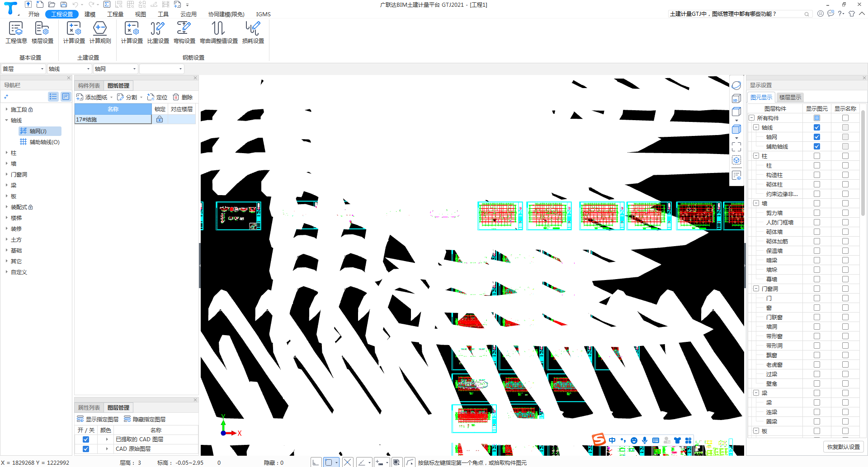Open 计算设置 under 土建设置
Screen dimensions: 868x467
pyautogui.click(x=74, y=33)
